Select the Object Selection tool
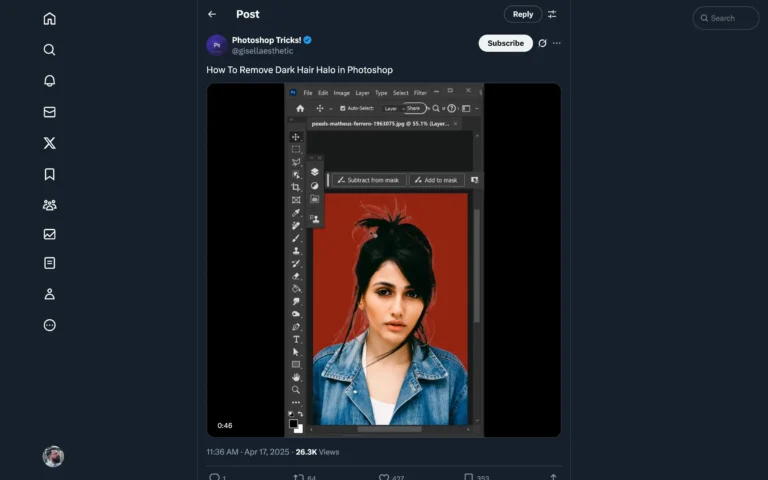Image resolution: width=768 pixels, height=480 pixels. click(295, 175)
